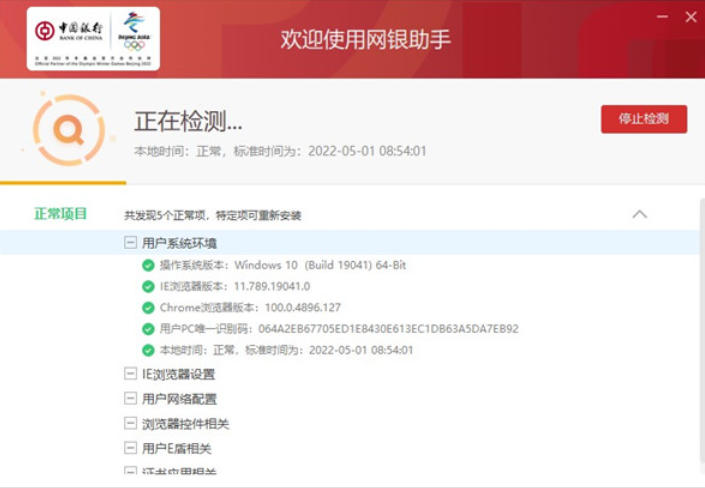Click green check beside IE browser version

(148, 287)
